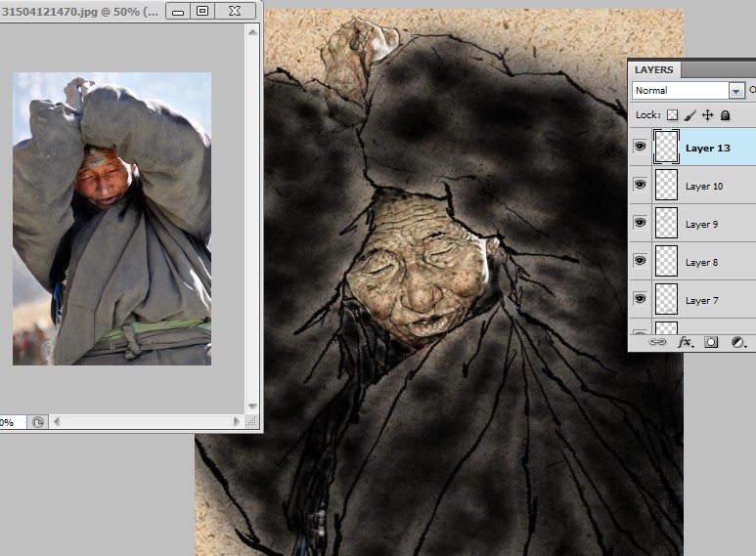Select the row named Layer 8
This screenshot has height=556, width=756.
tap(692, 261)
